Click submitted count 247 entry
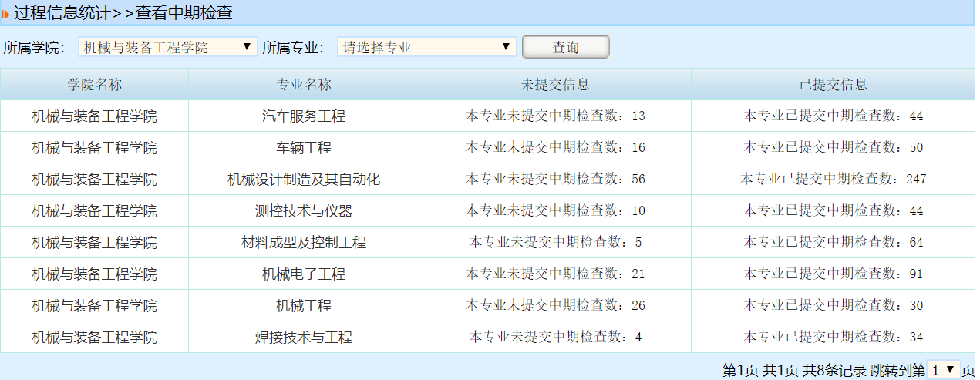This screenshot has width=980, height=380. pos(833,180)
